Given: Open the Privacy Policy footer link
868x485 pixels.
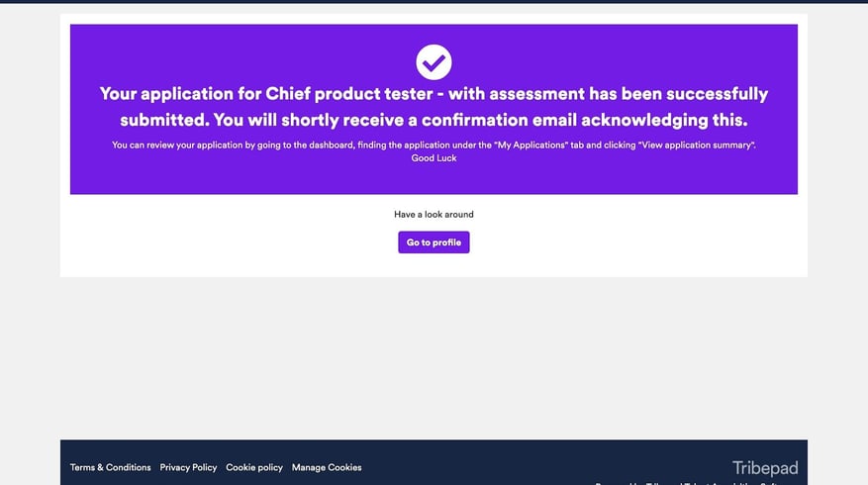Looking at the screenshot, I should (188, 467).
